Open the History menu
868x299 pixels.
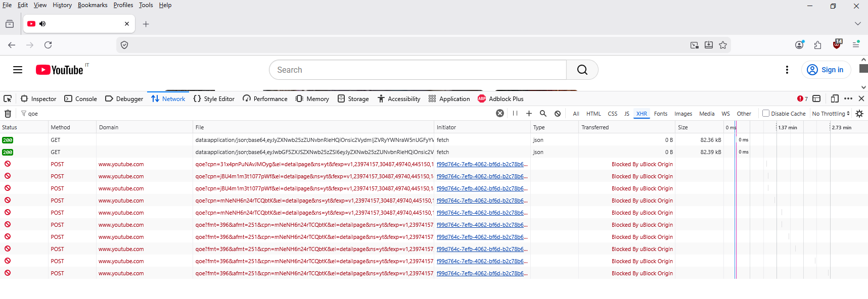pyautogui.click(x=62, y=5)
